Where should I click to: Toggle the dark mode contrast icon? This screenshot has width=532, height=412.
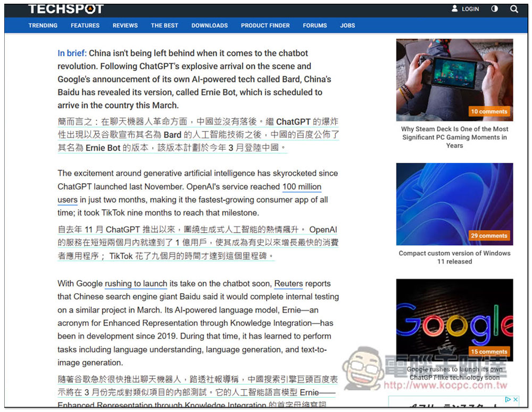point(494,9)
